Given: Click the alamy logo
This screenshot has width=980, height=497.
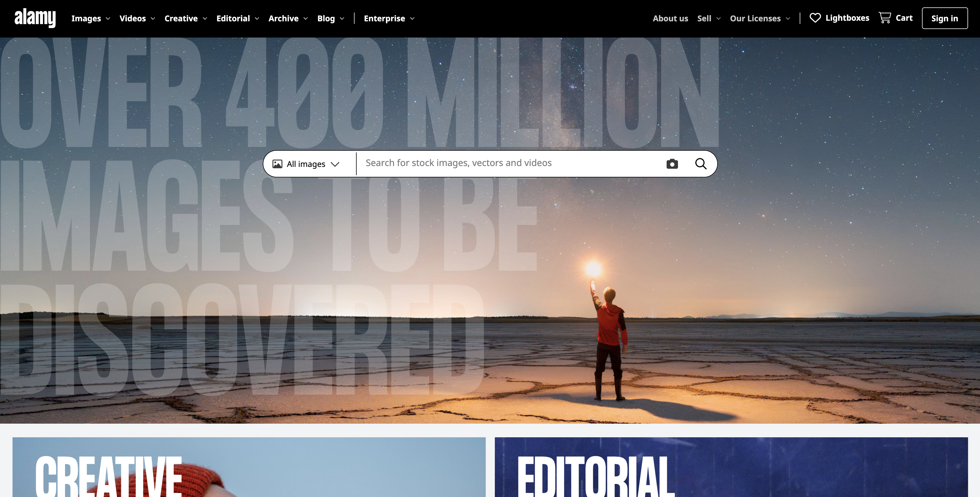Looking at the screenshot, I should 35,18.
